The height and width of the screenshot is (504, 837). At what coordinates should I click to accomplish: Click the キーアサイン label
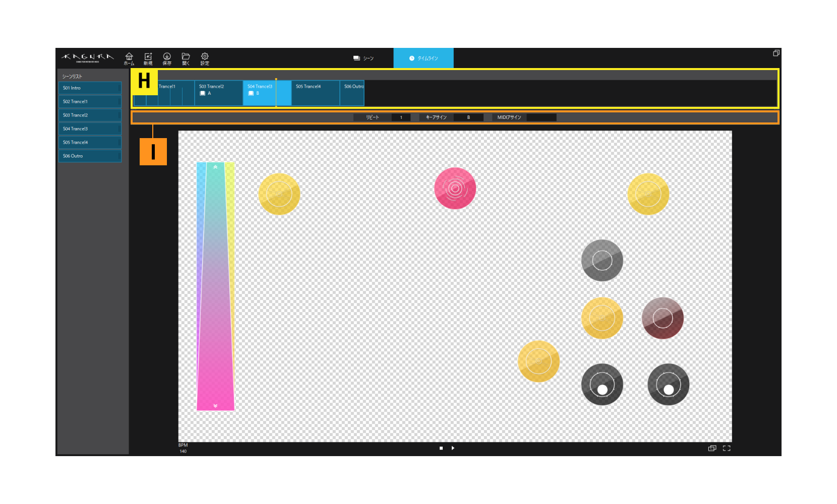click(436, 117)
